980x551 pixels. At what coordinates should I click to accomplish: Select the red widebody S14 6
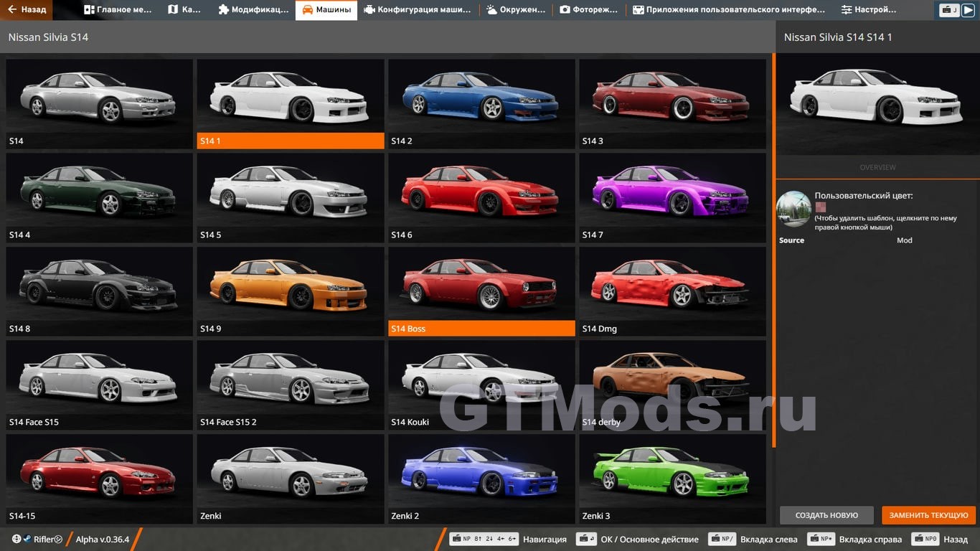click(481, 197)
